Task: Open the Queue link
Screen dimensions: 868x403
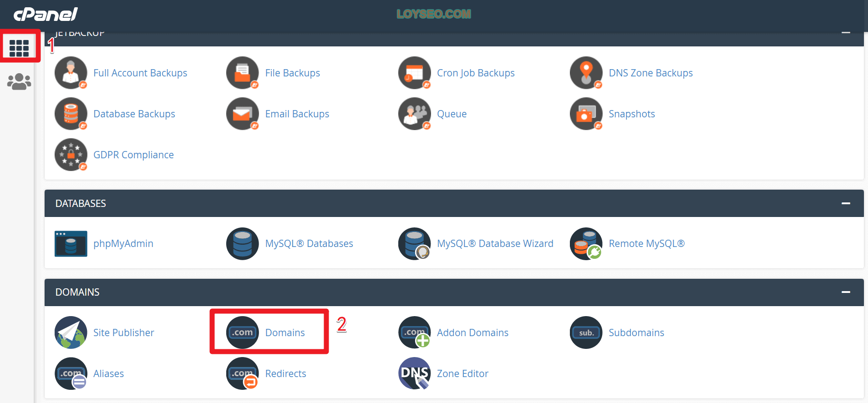Action: (452, 114)
